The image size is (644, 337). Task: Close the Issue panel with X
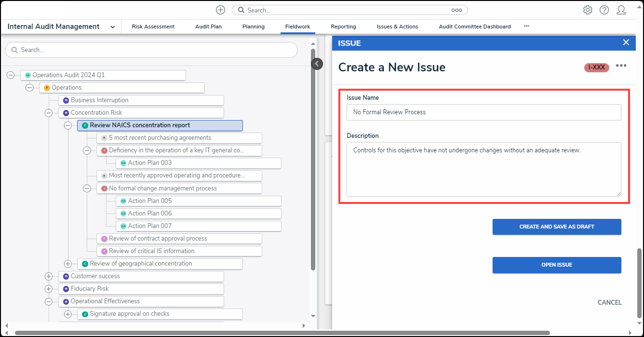click(x=626, y=42)
